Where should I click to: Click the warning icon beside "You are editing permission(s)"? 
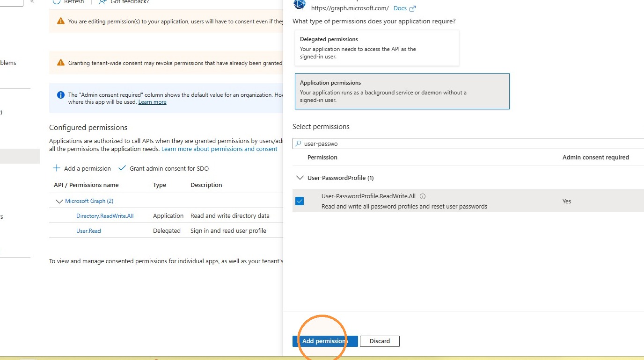(61, 21)
